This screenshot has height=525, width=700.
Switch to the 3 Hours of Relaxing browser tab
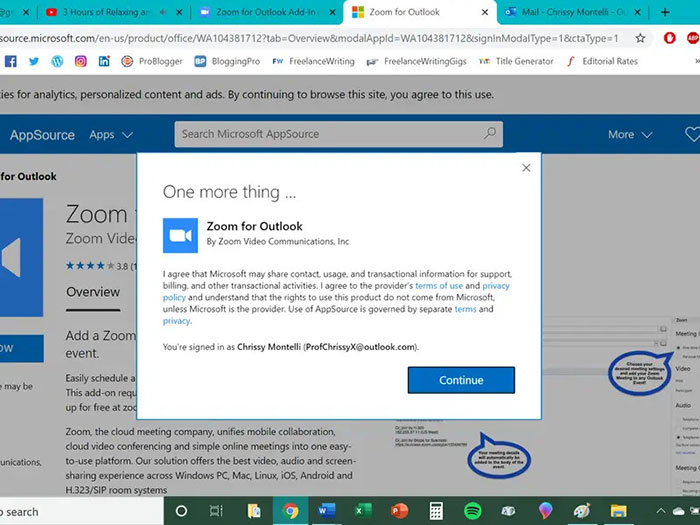[x=105, y=12]
